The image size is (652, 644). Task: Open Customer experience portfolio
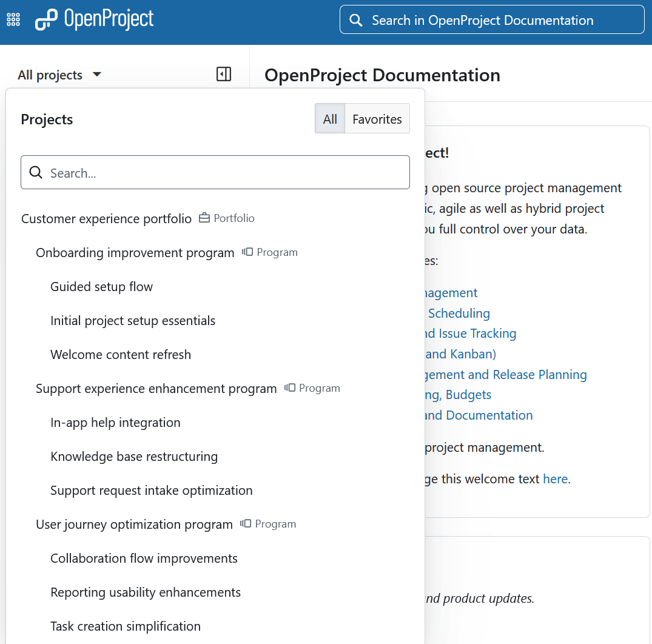coord(106,219)
